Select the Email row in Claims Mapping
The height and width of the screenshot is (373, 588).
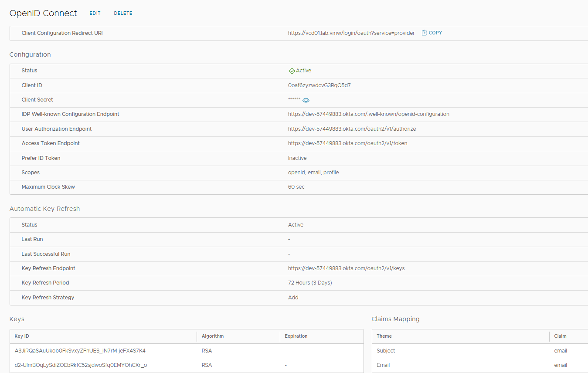pos(383,365)
